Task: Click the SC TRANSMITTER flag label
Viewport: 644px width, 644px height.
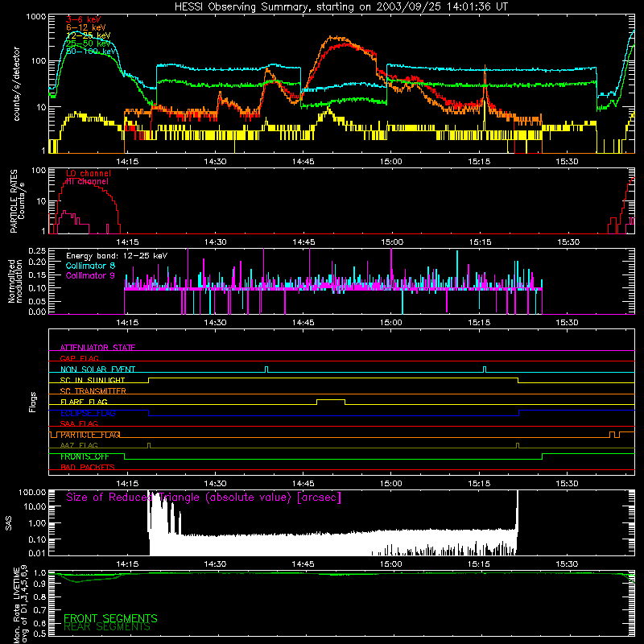Action: (93, 391)
